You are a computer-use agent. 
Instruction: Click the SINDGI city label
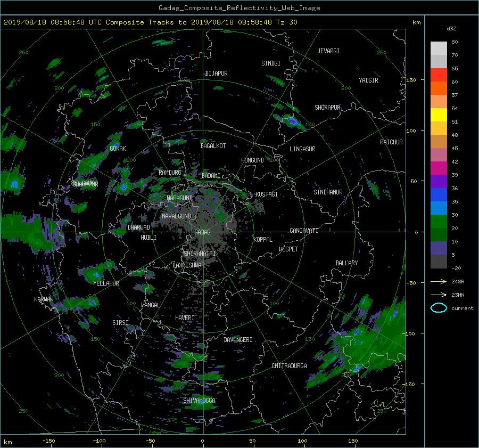pos(271,63)
